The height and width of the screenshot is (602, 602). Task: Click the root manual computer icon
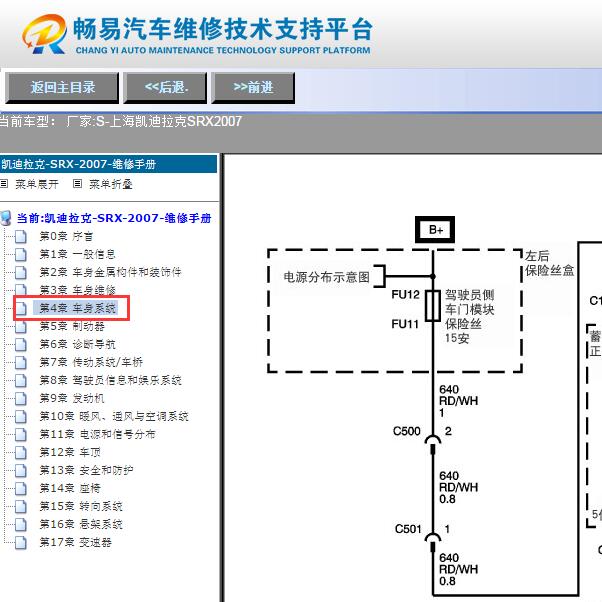6,218
